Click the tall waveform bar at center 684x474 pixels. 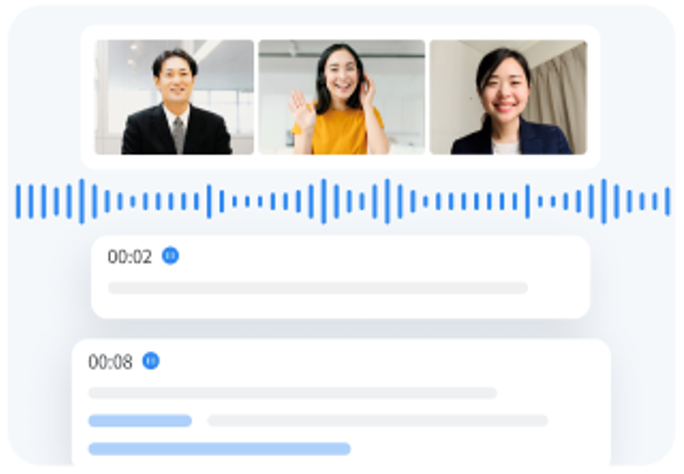coord(324,201)
